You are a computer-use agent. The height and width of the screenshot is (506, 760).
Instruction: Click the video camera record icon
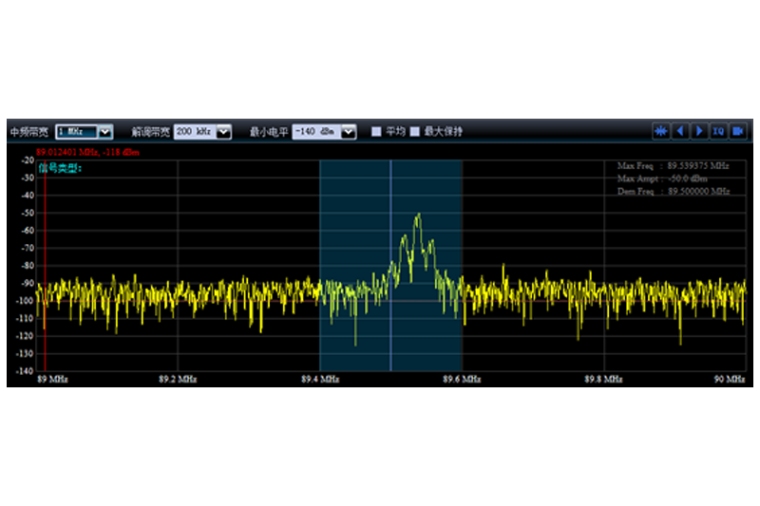coord(738,131)
